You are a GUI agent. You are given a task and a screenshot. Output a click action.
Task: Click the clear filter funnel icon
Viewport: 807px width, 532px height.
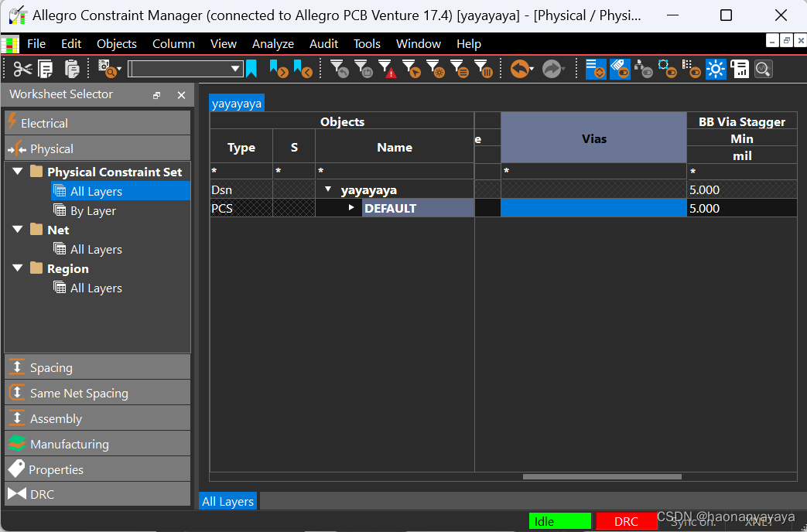point(340,69)
